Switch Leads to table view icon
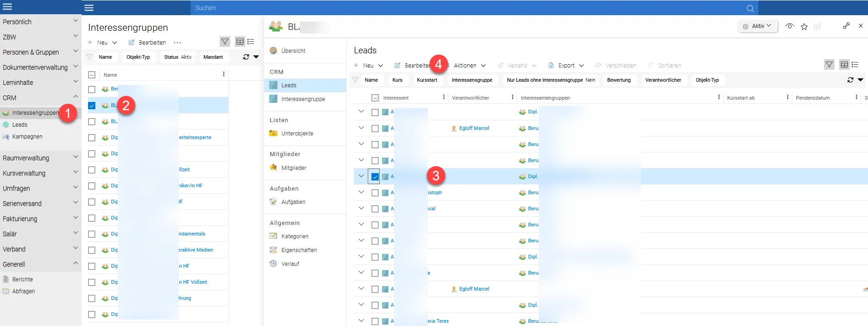This screenshot has height=326, width=868. click(844, 65)
